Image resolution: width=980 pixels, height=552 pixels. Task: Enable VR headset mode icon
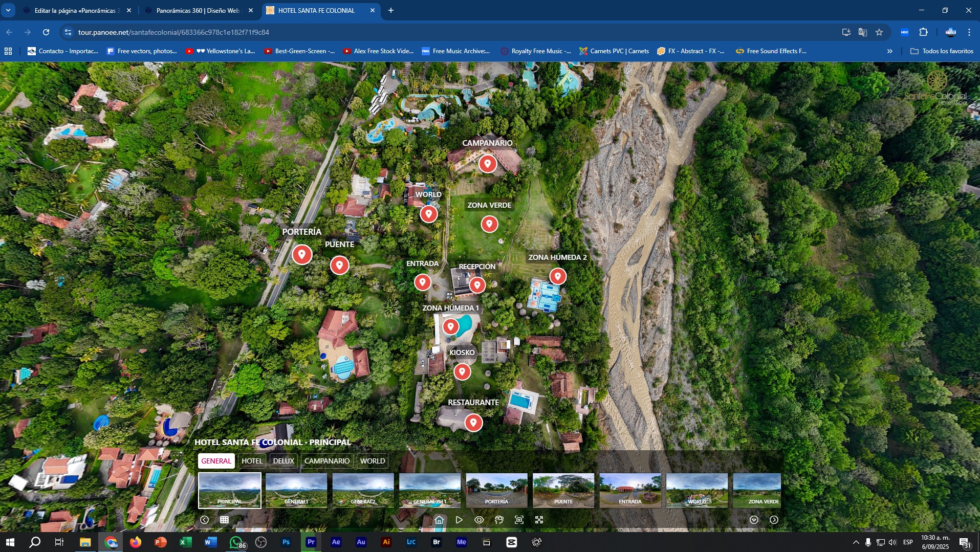(x=499, y=520)
